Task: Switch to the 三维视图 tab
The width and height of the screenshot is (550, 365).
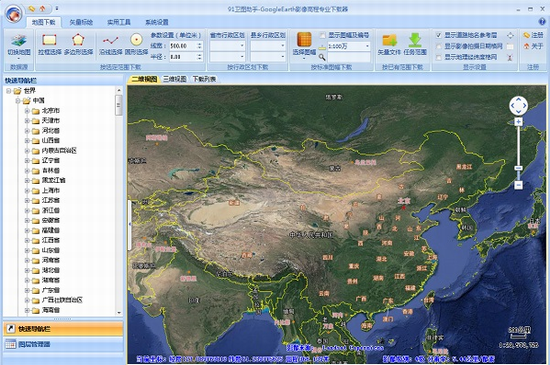Action: (174, 79)
